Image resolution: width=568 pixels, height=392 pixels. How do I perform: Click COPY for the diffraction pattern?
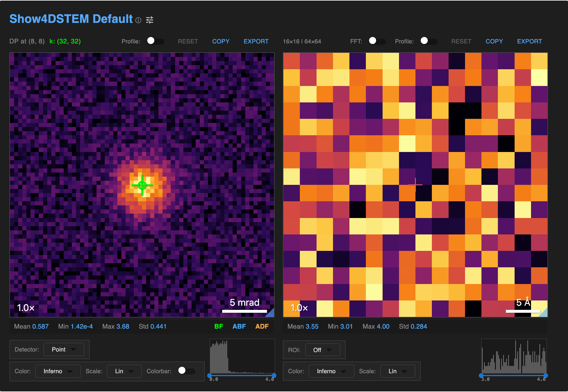221,41
